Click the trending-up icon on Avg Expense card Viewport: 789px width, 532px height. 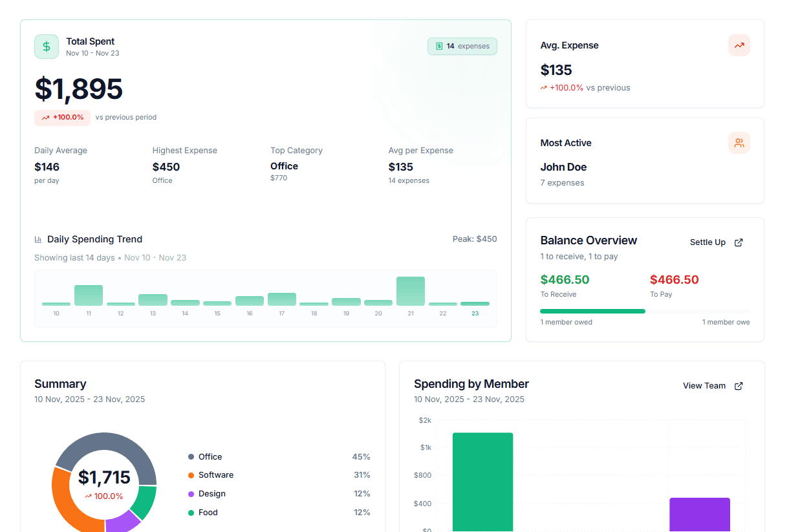coord(739,45)
